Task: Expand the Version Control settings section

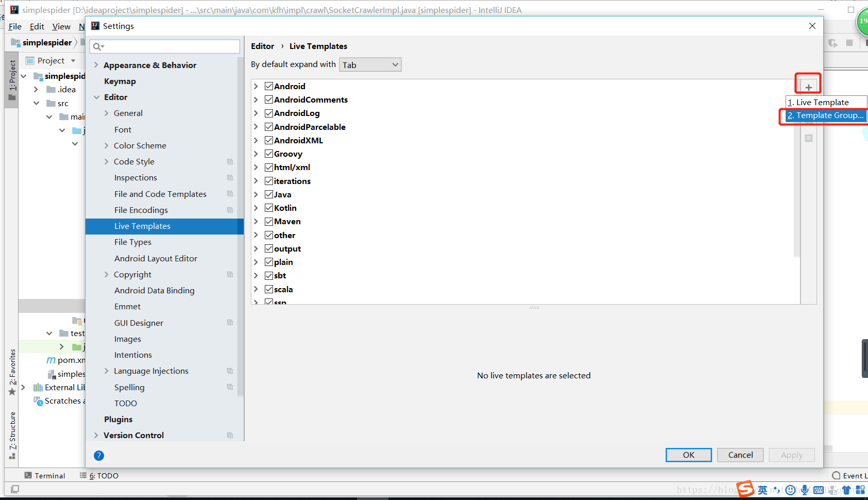Action: coord(96,436)
